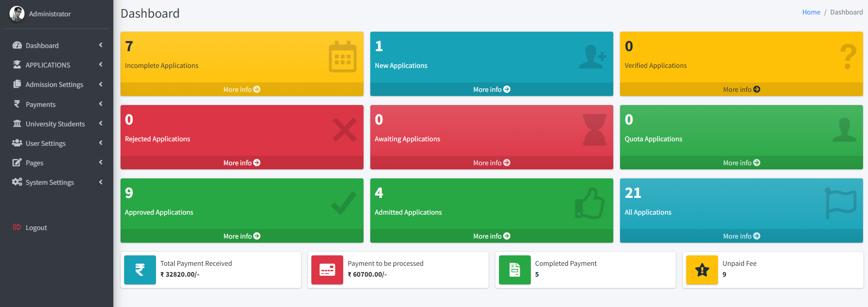Click the System Settings gears icon
The image size is (868, 307).
coord(17,182)
